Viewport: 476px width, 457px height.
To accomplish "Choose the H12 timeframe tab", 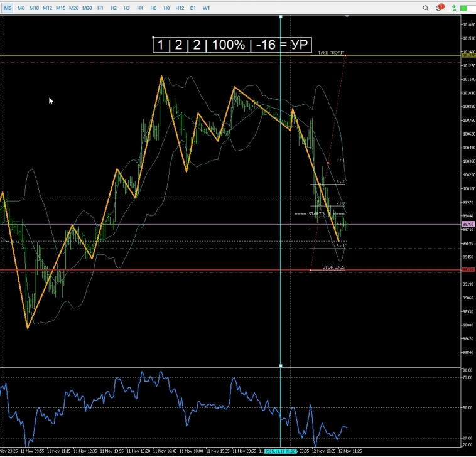I will pyautogui.click(x=180, y=8).
